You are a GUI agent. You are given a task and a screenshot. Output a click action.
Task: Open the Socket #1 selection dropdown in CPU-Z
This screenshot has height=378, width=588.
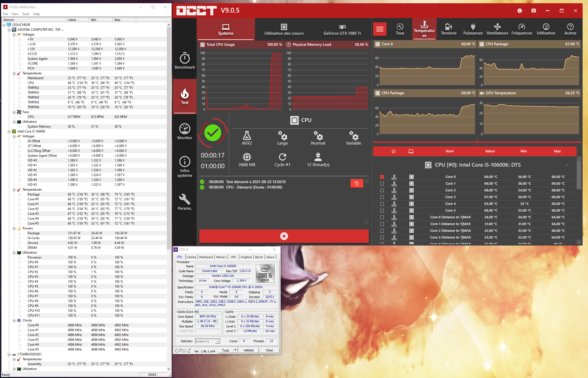pos(207,341)
